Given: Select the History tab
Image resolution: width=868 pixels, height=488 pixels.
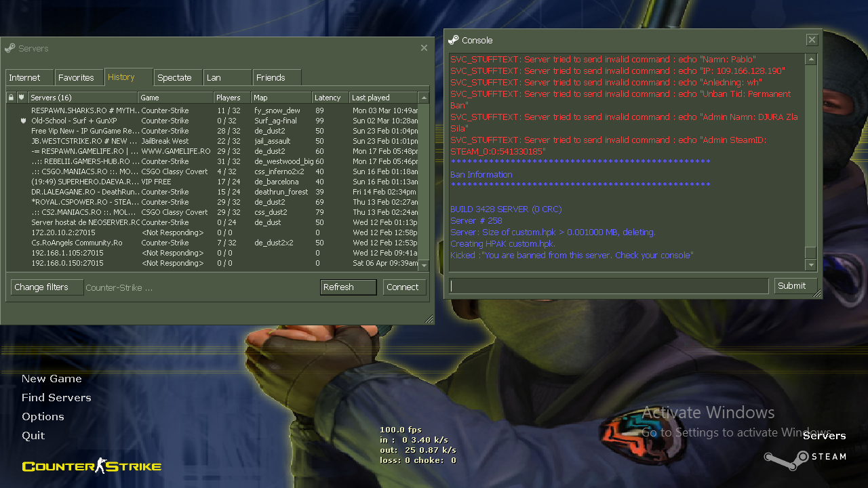Looking at the screenshot, I should pyautogui.click(x=128, y=77).
